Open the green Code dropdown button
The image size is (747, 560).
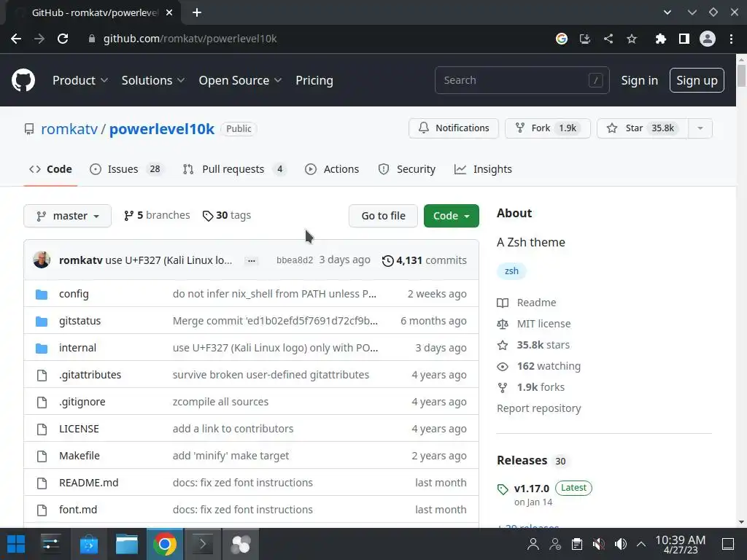451,216
